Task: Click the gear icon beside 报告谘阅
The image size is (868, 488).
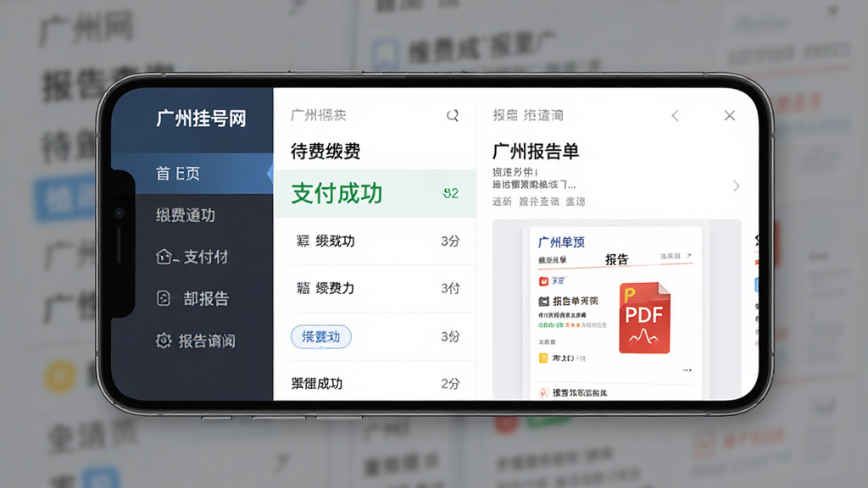Action: [164, 341]
